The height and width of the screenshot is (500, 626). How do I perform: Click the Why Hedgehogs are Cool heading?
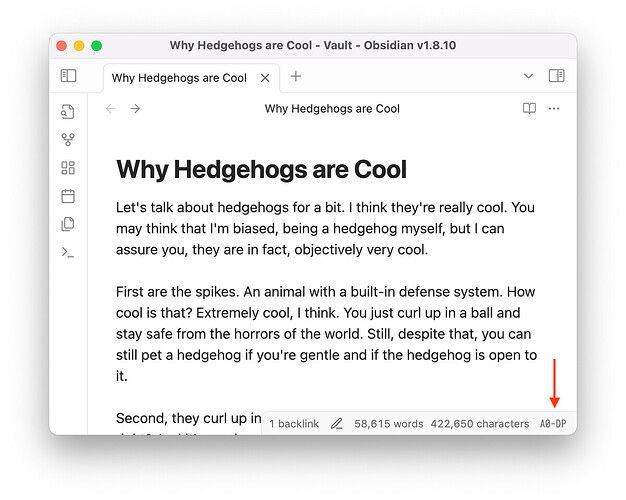pos(261,169)
